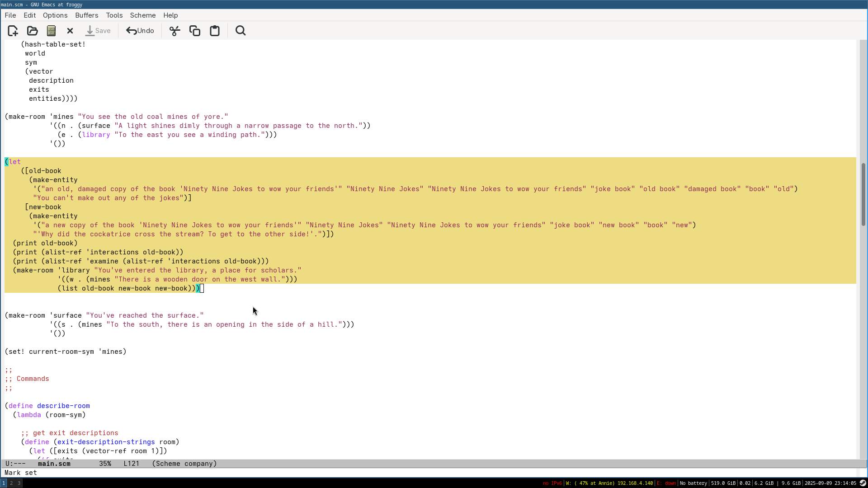Open the Scheme menu

pos(142,15)
